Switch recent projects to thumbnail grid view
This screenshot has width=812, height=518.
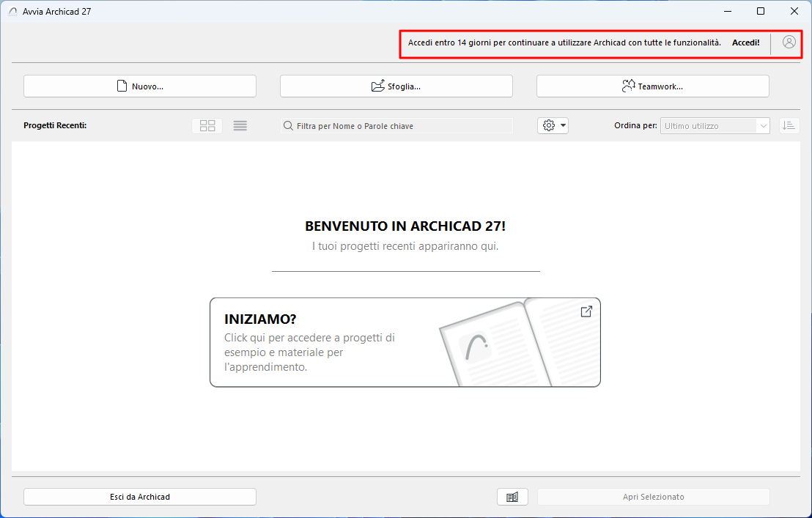point(207,126)
